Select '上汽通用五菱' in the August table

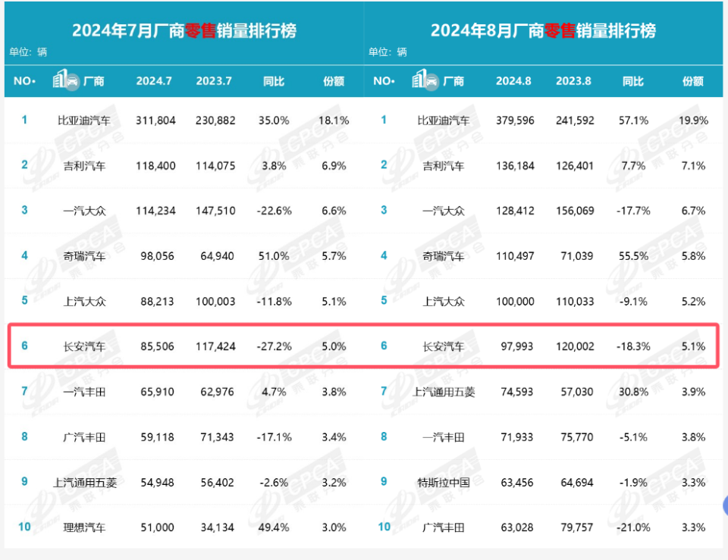pos(444,392)
